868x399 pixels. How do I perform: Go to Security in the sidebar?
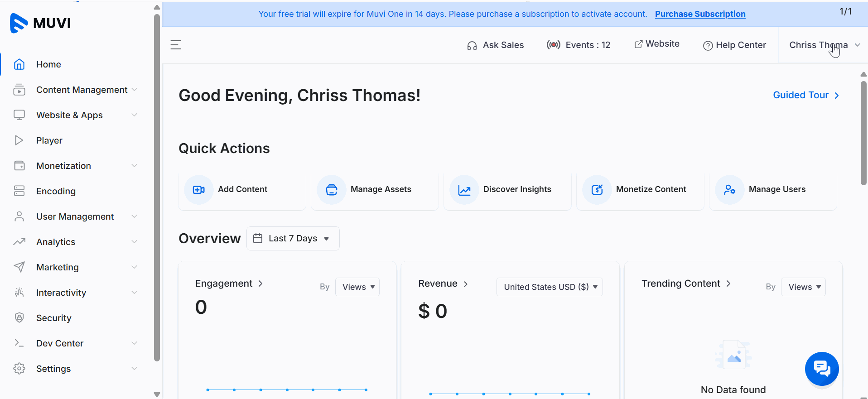click(53, 318)
